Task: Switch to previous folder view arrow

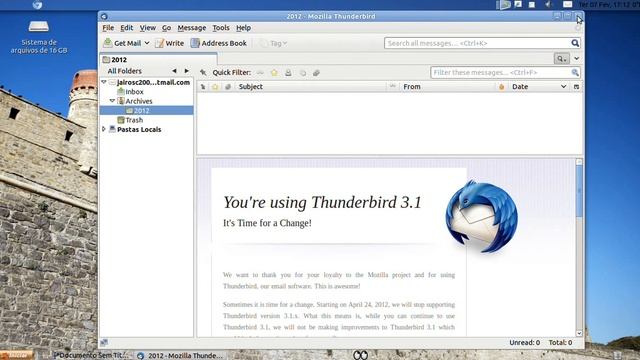Action: pyautogui.click(x=174, y=71)
